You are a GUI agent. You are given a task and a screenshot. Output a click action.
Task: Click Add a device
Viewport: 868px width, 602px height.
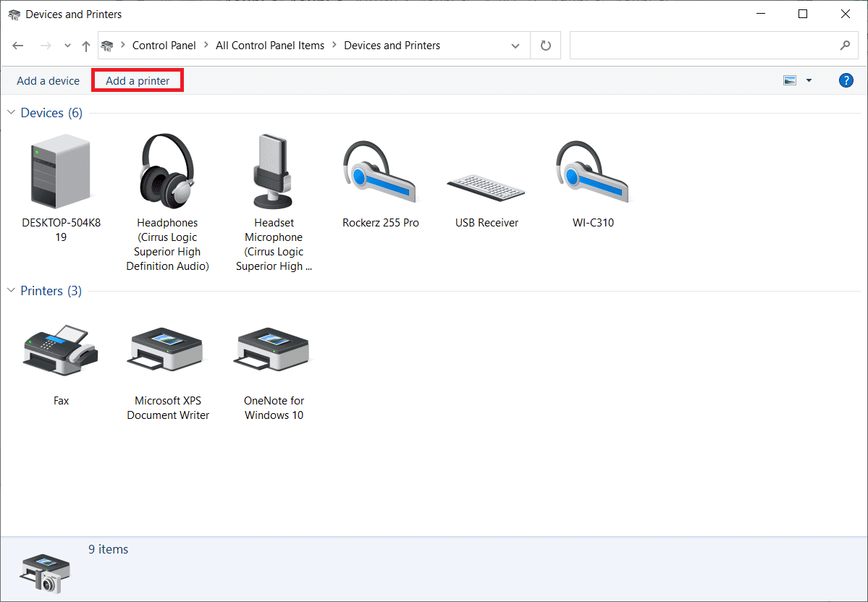pos(48,80)
